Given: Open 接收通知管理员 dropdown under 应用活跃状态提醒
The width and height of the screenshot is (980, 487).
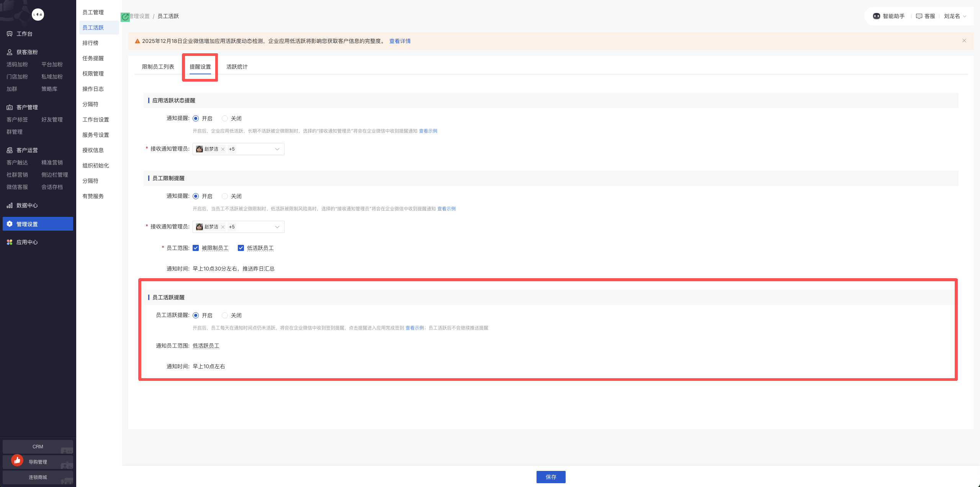Looking at the screenshot, I should point(277,149).
